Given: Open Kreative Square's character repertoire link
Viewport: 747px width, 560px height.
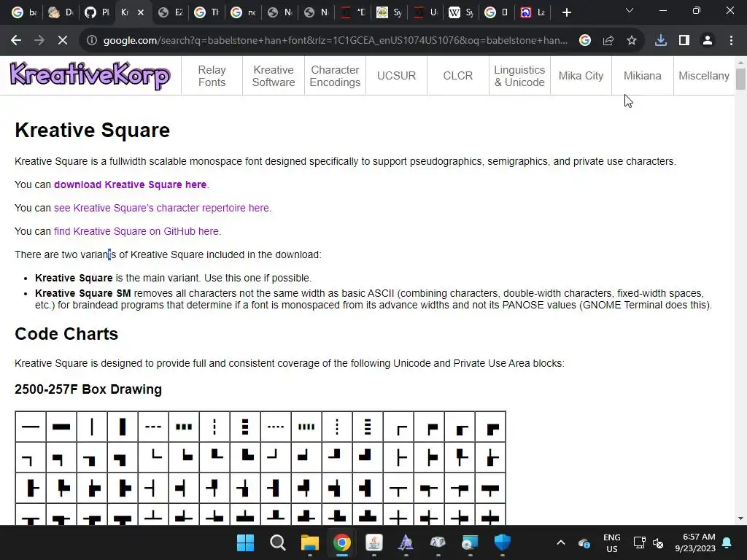Looking at the screenshot, I should coord(161,208).
